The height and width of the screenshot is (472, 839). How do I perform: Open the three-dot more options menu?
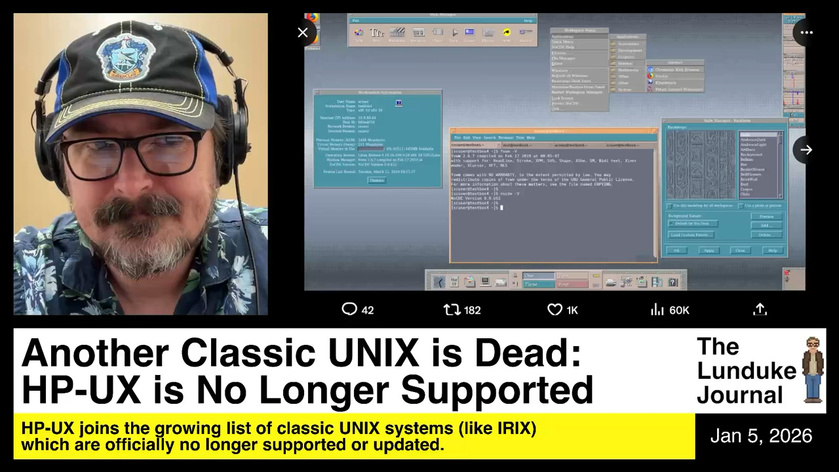pos(804,32)
